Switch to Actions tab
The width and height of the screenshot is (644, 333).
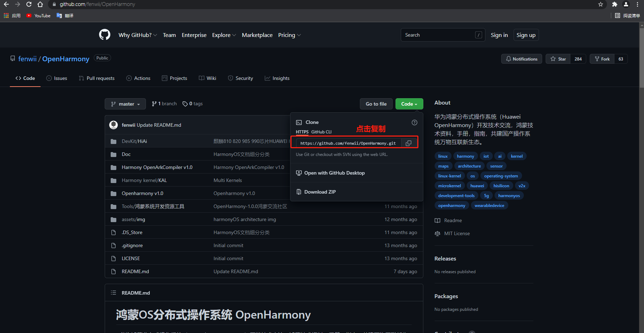[x=138, y=78]
